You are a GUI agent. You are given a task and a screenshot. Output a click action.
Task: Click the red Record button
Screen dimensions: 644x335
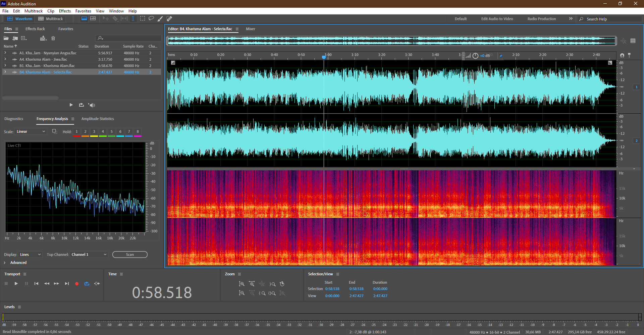pos(77,284)
